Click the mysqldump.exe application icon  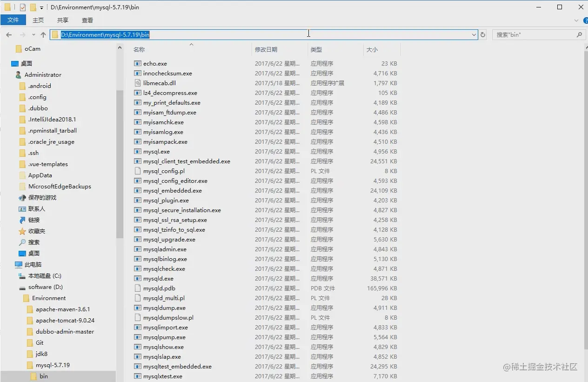tap(137, 308)
